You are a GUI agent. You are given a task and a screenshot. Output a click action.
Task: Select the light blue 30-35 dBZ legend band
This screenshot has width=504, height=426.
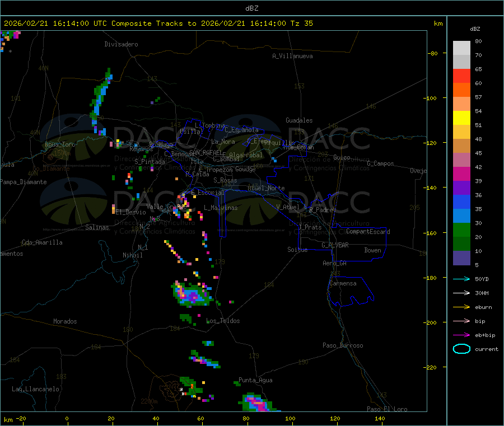(461, 216)
